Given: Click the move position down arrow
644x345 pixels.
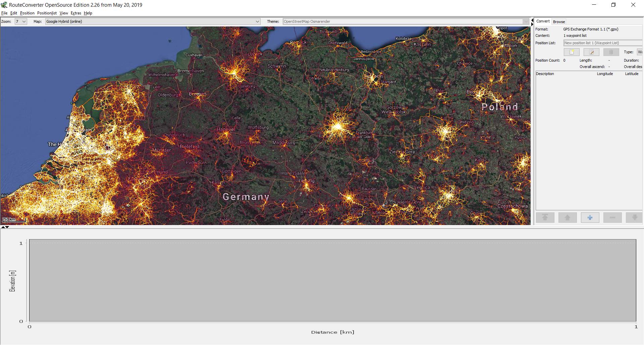Looking at the screenshot, I should [634, 218].
